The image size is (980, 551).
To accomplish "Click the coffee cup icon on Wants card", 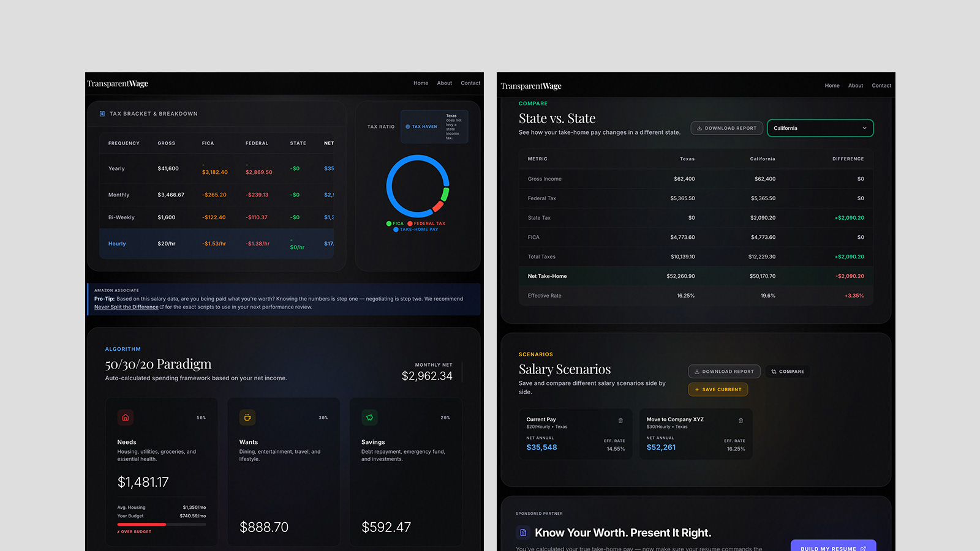I will point(247,418).
